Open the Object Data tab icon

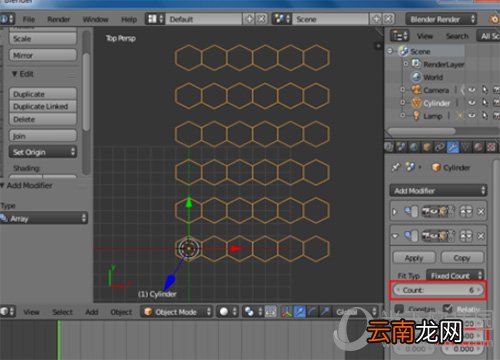pos(466,147)
